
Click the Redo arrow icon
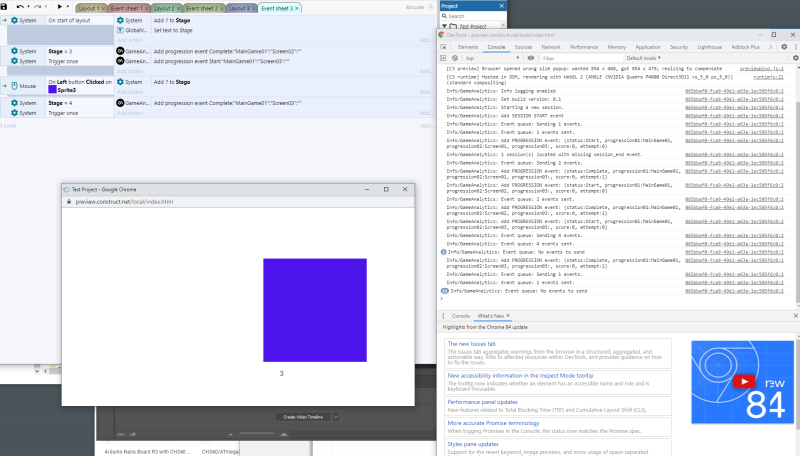37,7
